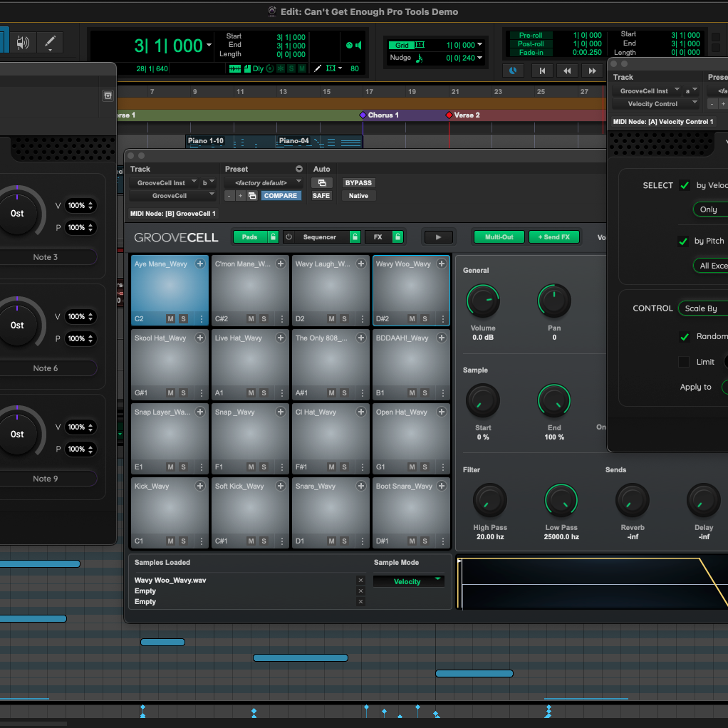The width and height of the screenshot is (728, 728).
Task: Open the Sample Mode Velocity dropdown
Action: [x=408, y=581]
